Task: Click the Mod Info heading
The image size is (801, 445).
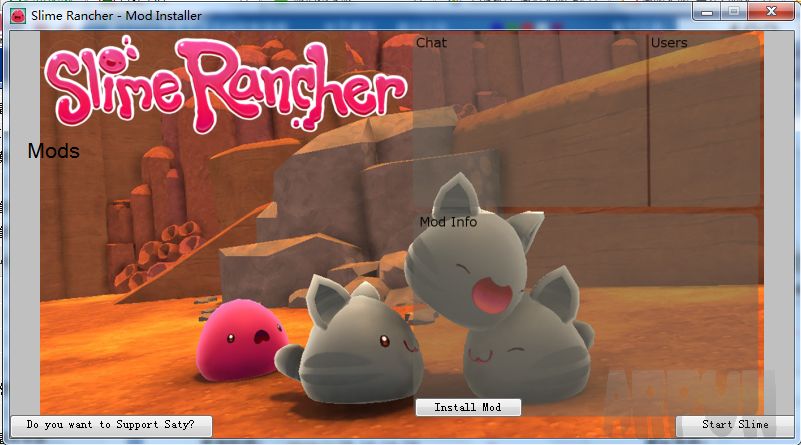Action: (448, 222)
